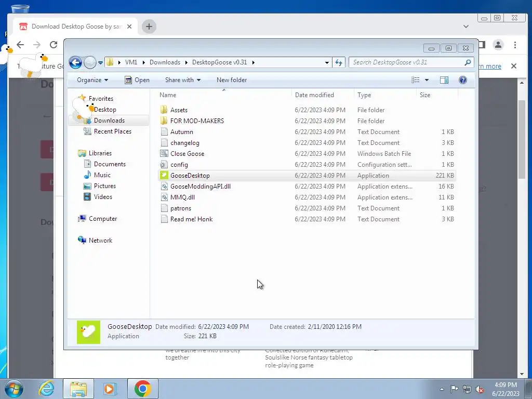Sort by Date modified column header
The height and width of the screenshot is (399, 532).
pos(322,95)
